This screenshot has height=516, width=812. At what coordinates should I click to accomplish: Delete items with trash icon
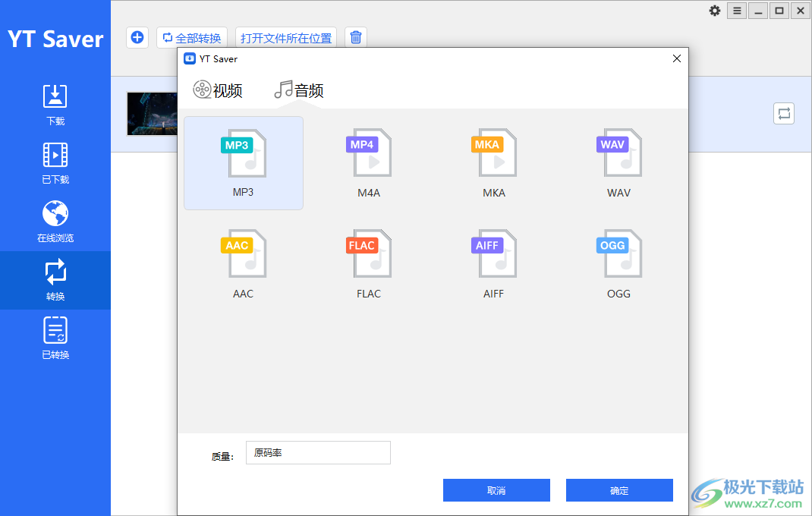tap(356, 37)
